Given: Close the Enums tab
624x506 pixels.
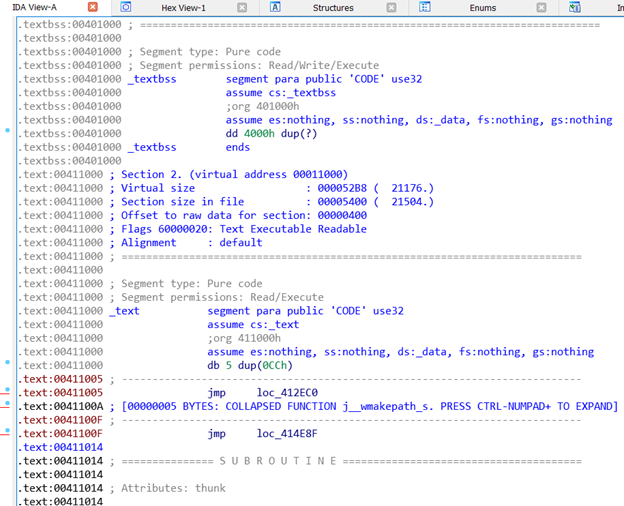Looking at the screenshot, I should pyautogui.click(x=541, y=7).
